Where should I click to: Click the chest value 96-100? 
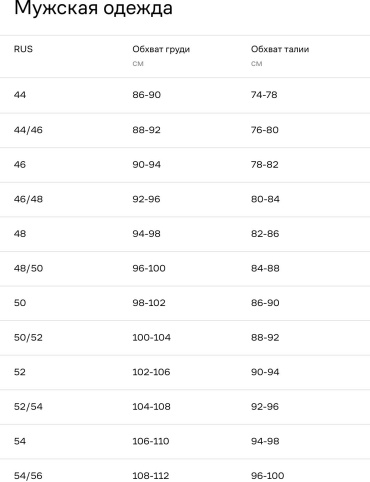[x=149, y=268]
